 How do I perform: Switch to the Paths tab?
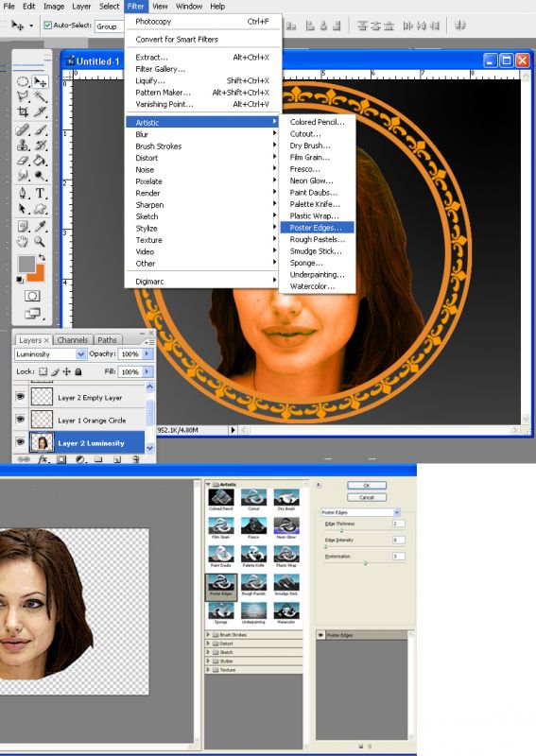[x=107, y=340]
